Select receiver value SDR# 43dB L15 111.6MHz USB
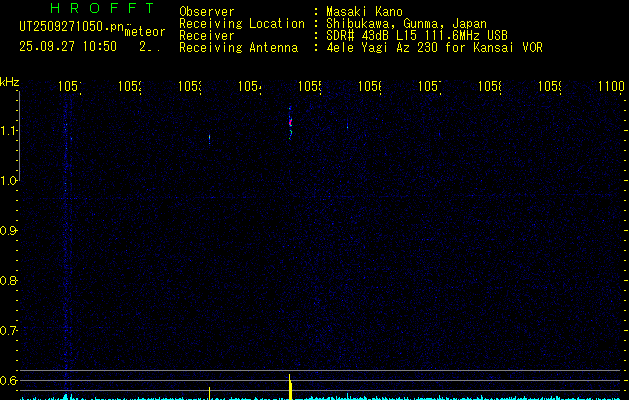The image size is (629, 400). (417, 36)
